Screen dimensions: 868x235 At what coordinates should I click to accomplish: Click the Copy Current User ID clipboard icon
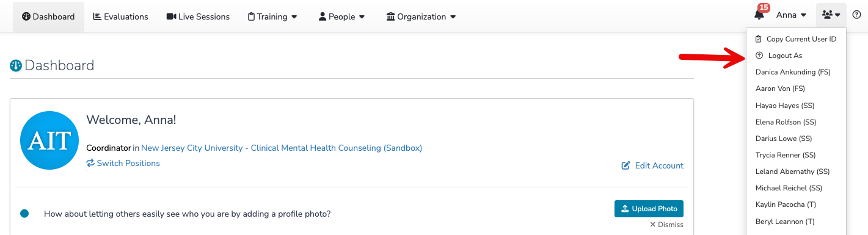coord(759,39)
